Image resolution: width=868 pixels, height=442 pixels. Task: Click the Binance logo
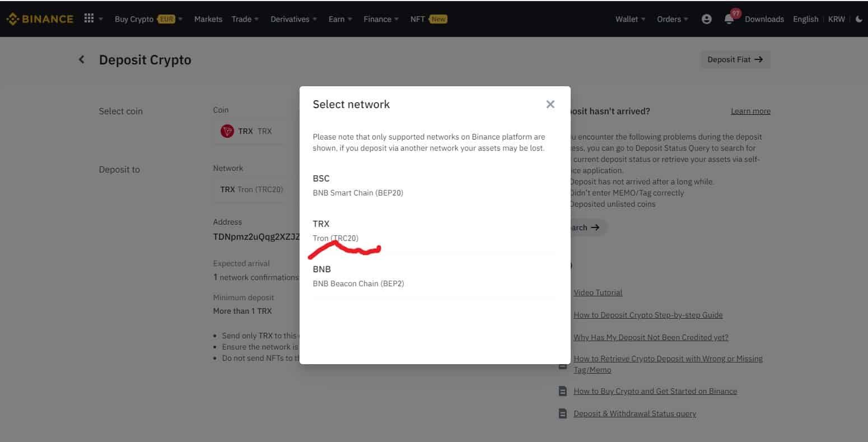coord(40,19)
